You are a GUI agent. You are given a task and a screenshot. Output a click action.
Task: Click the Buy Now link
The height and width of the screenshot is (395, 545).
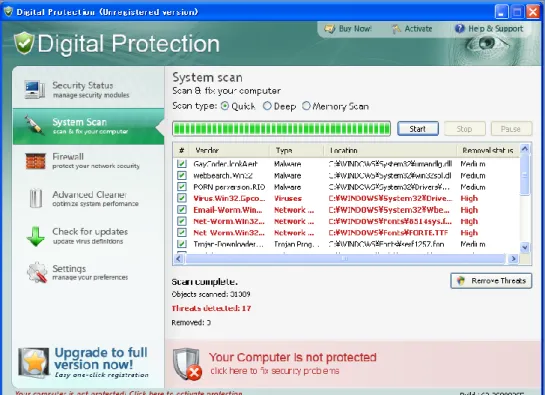pyautogui.click(x=348, y=29)
